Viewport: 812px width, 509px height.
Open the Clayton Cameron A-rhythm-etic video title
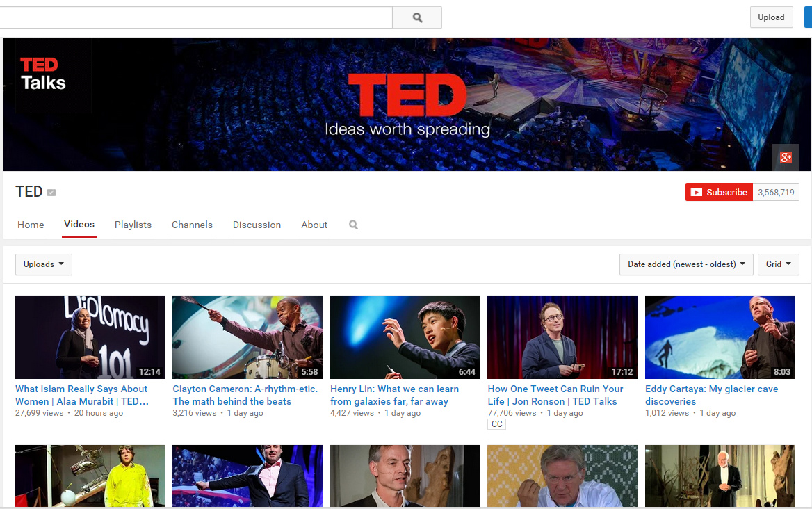pos(245,395)
